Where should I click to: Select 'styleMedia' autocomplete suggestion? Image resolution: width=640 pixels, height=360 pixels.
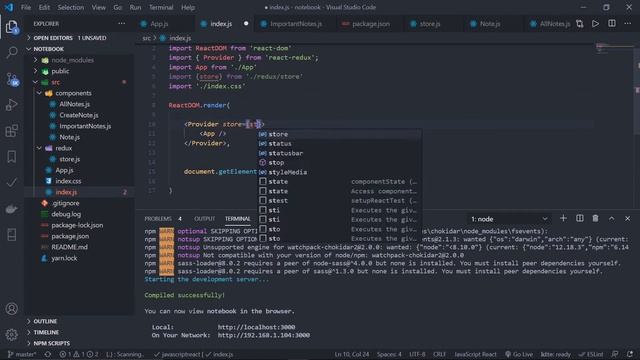click(339, 172)
